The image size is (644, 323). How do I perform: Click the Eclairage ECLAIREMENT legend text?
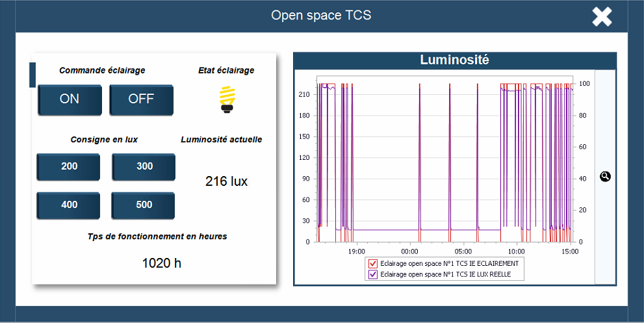449,263
